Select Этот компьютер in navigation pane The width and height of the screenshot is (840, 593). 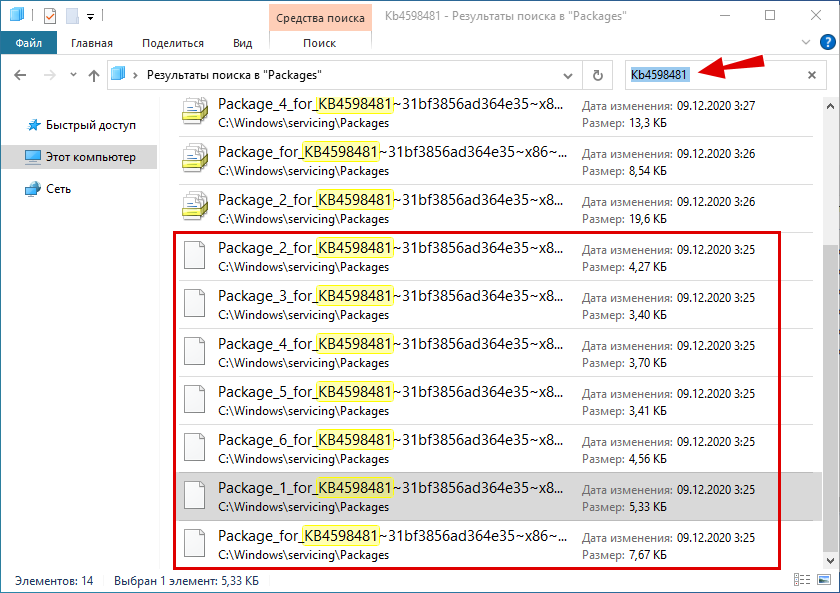coord(80,157)
